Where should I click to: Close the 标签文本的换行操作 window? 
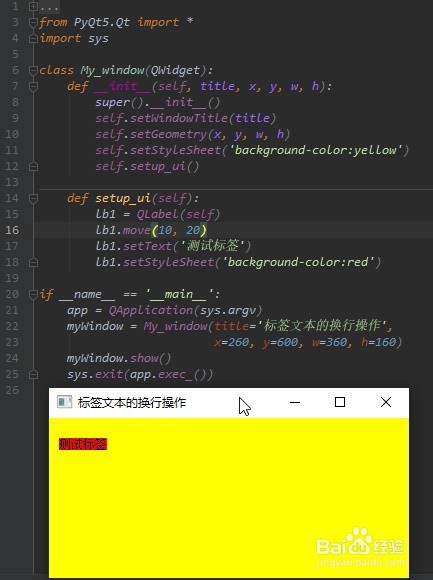[x=386, y=402]
